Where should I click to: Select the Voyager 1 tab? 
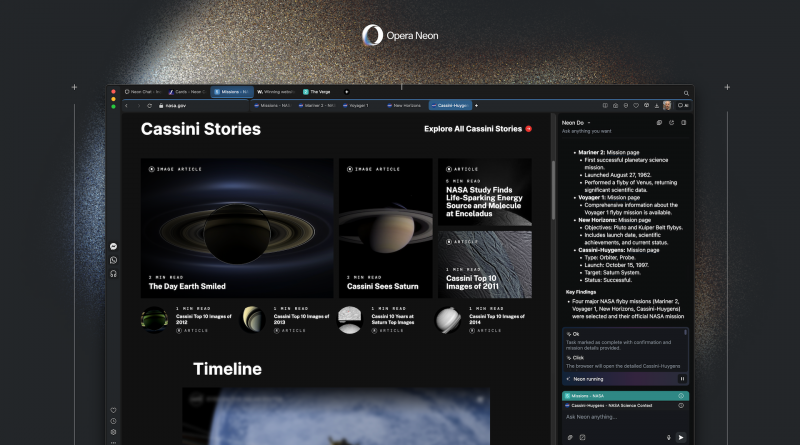[357, 105]
